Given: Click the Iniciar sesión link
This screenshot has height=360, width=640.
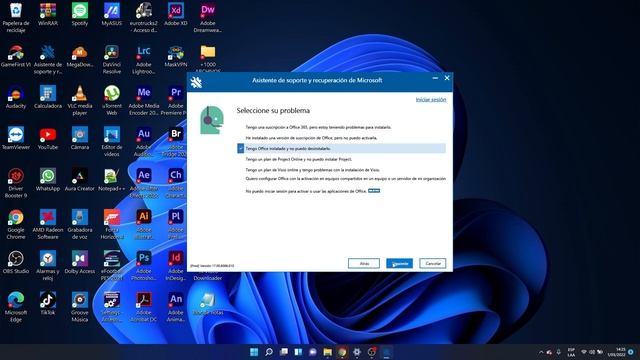Looking at the screenshot, I should click(431, 100).
